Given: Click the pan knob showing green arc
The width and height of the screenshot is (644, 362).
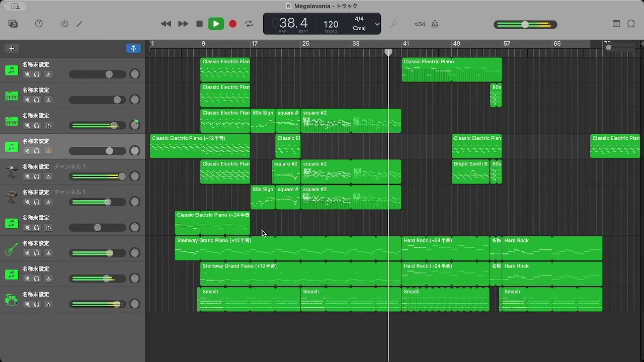Looking at the screenshot, I should click(134, 125).
